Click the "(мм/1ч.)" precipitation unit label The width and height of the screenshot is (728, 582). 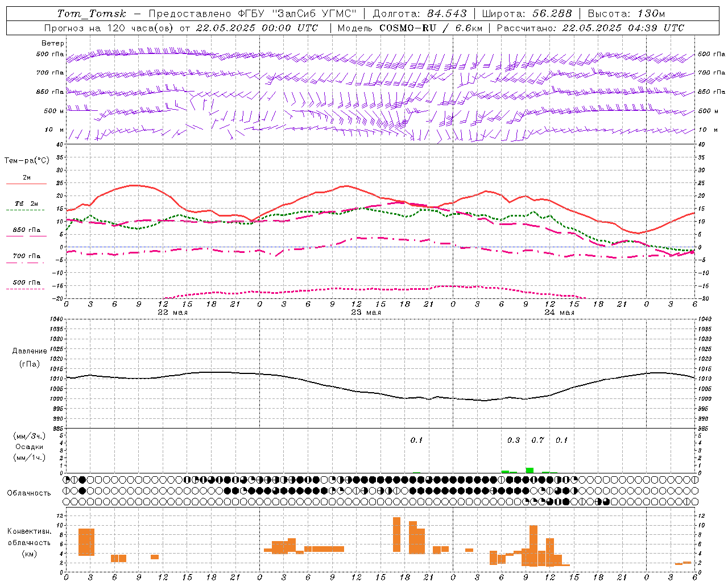30,458
